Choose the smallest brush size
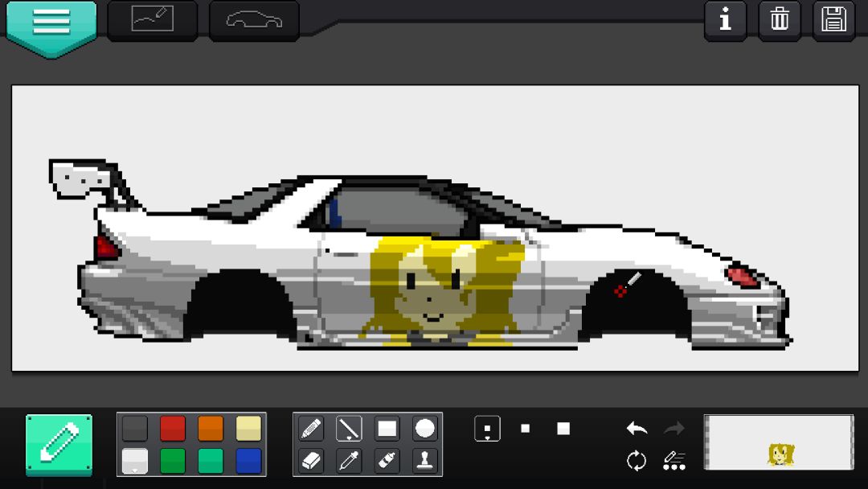 click(487, 429)
